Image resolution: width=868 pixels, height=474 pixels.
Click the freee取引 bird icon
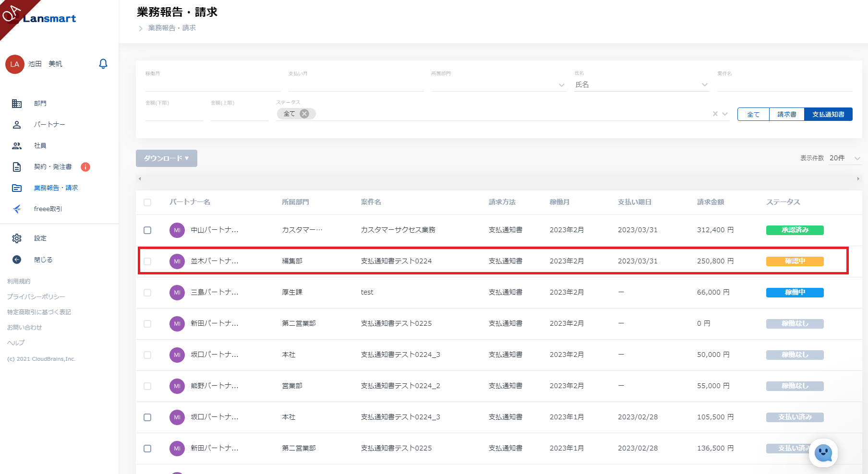click(17, 209)
